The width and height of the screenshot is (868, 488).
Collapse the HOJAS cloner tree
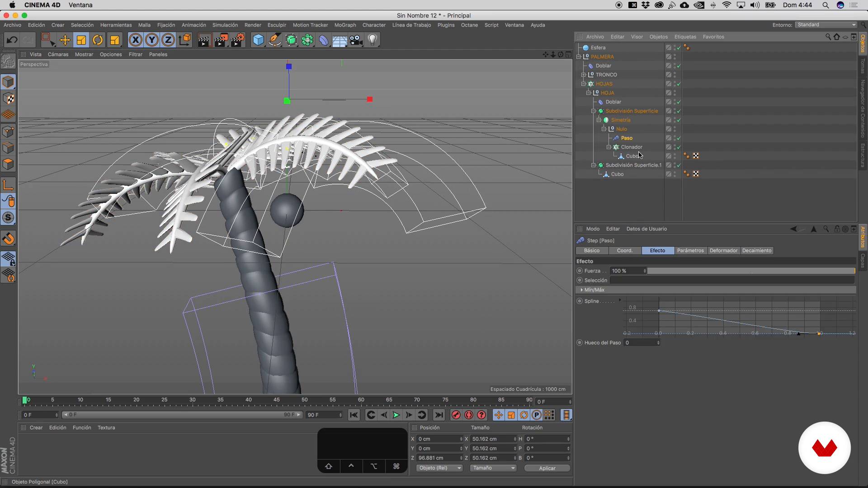[x=584, y=84]
